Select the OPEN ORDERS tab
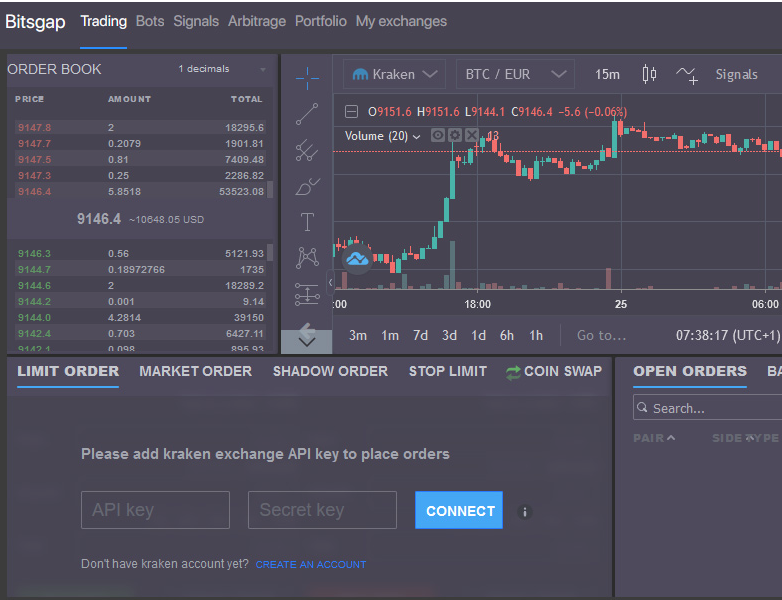Viewport: 782px width, 600px height. [690, 372]
